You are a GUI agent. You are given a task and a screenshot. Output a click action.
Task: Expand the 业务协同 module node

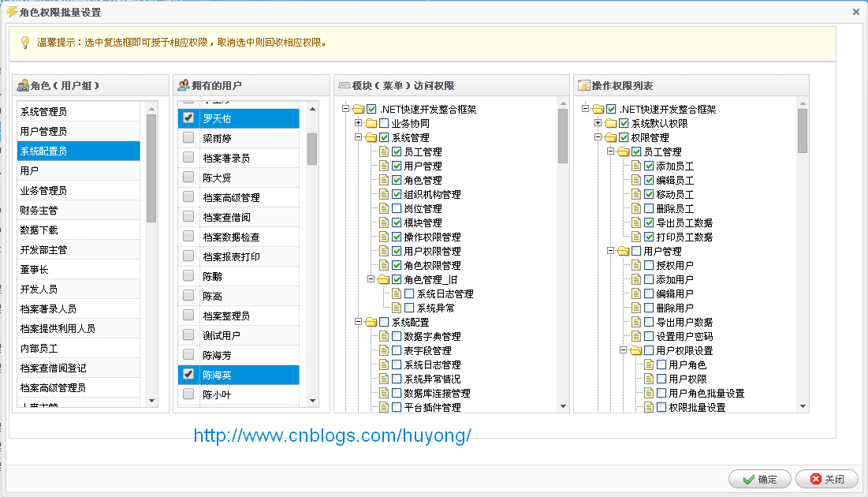(x=358, y=123)
